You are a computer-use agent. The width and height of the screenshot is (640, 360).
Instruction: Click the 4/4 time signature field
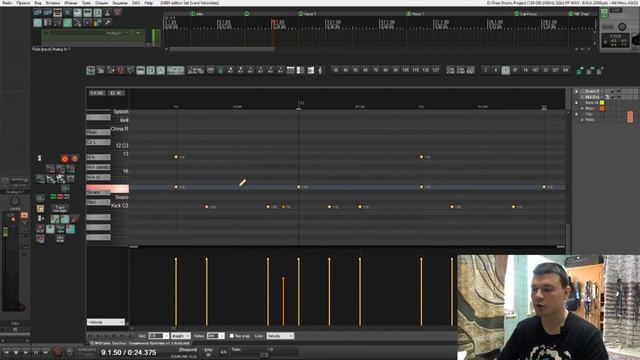tap(224, 352)
